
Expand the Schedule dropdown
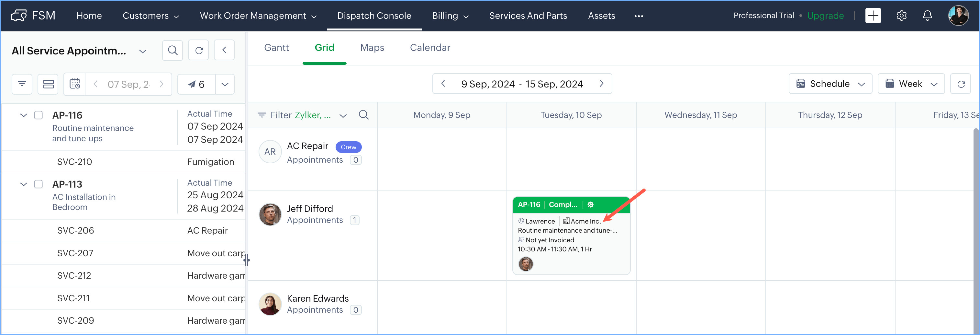tap(830, 84)
